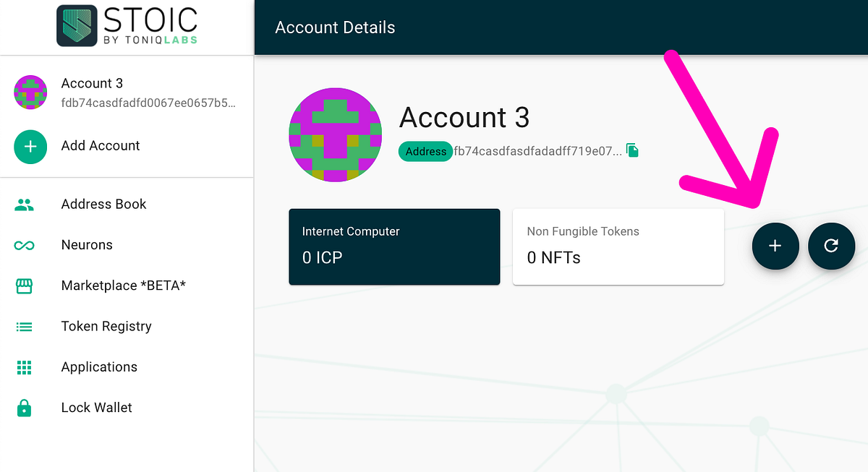Copy the address with the copy icon
The image size is (868, 472).
tap(631, 150)
